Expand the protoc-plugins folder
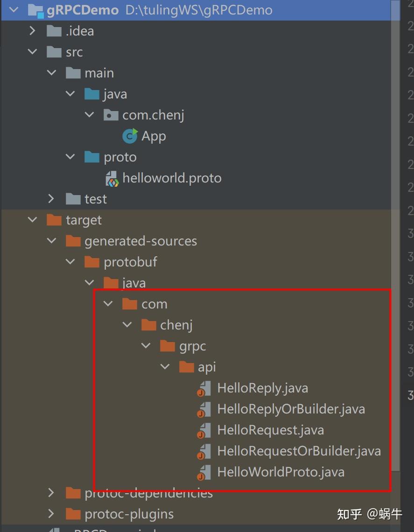This screenshot has height=532, width=414. click(x=51, y=514)
